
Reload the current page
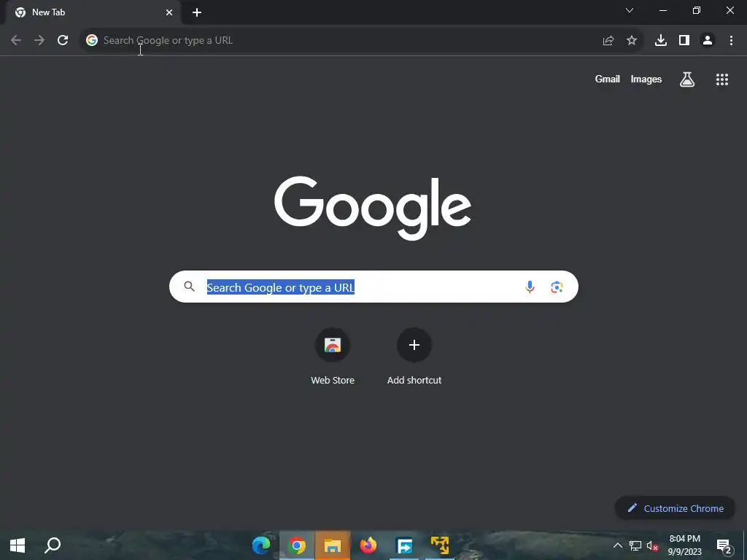63,41
